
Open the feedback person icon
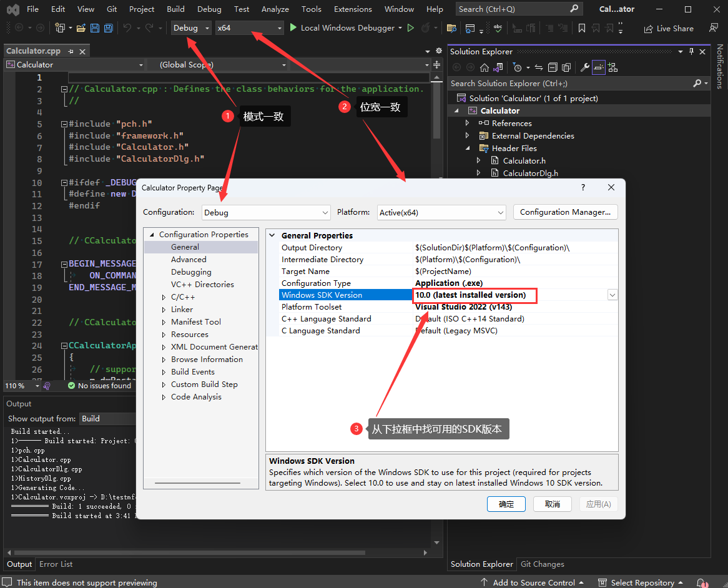click(x=714, y=28)
